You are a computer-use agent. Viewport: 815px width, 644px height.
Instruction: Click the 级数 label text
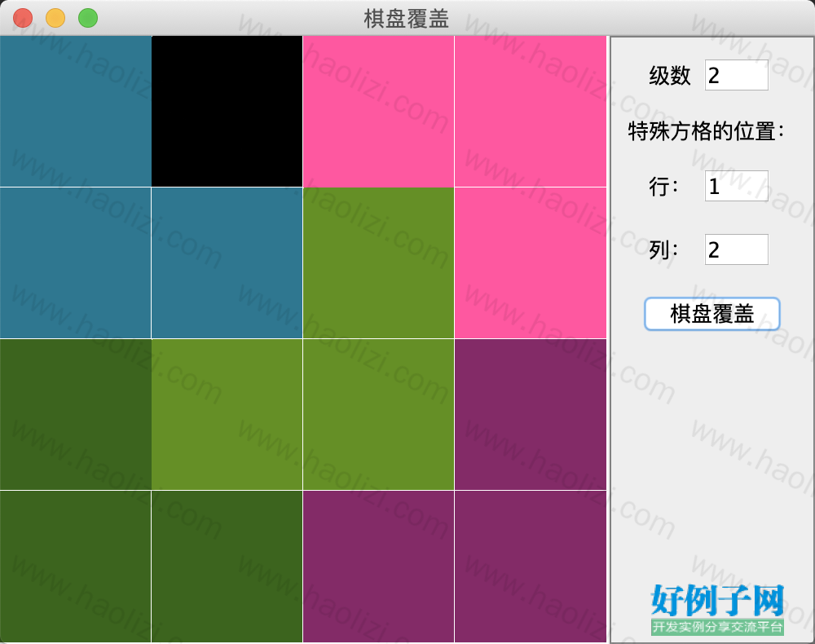point(669,76)
